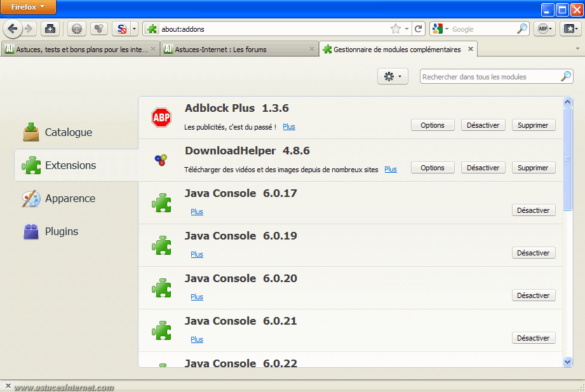The image size is (585, 392).
Task: Click the extensions list scroll down arrow
Action: [567, 362]
